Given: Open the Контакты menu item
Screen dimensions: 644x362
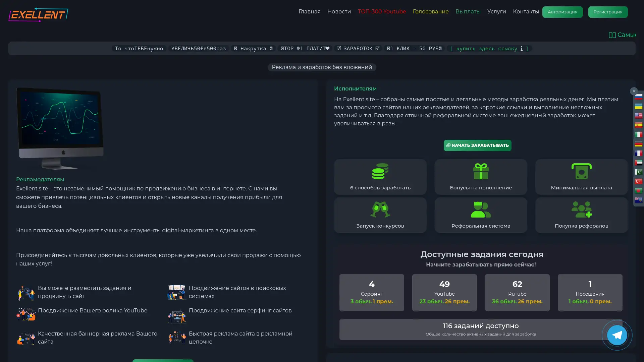Looking at the screenshot, I should point(526,12).
